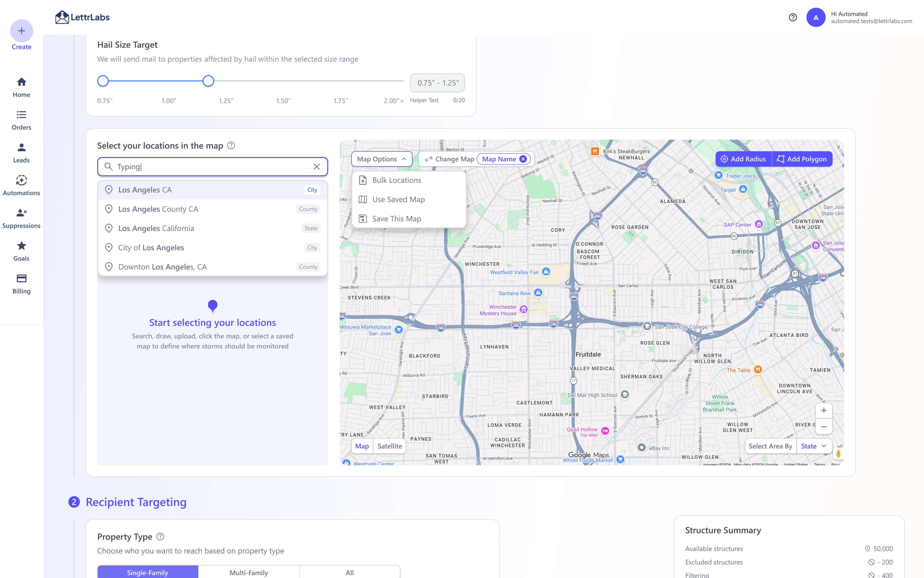This screenshot has height=578, width=924.
Task: Click Add Radius button
Action: tap(743, 159)
